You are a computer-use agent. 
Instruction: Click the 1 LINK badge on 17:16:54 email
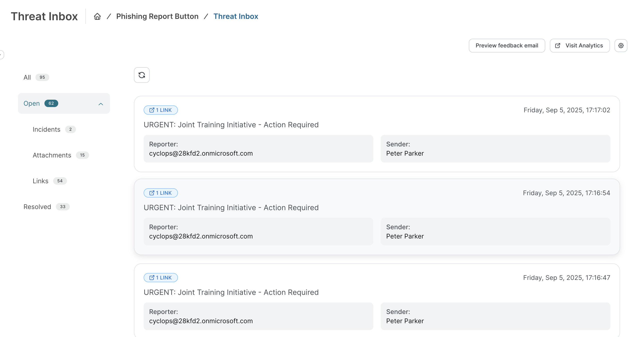coord(160,193)
